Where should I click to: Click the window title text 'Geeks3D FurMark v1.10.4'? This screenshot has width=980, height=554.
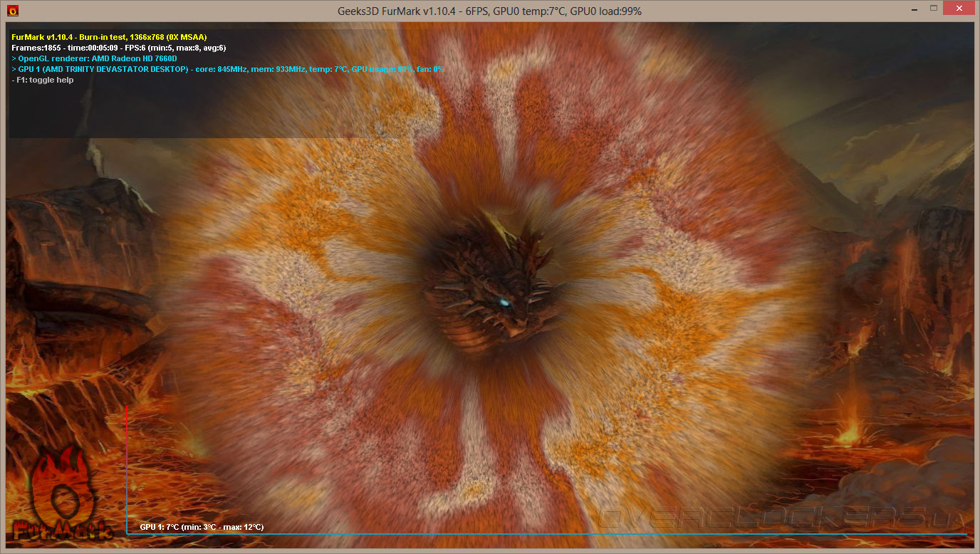(397, 11)
